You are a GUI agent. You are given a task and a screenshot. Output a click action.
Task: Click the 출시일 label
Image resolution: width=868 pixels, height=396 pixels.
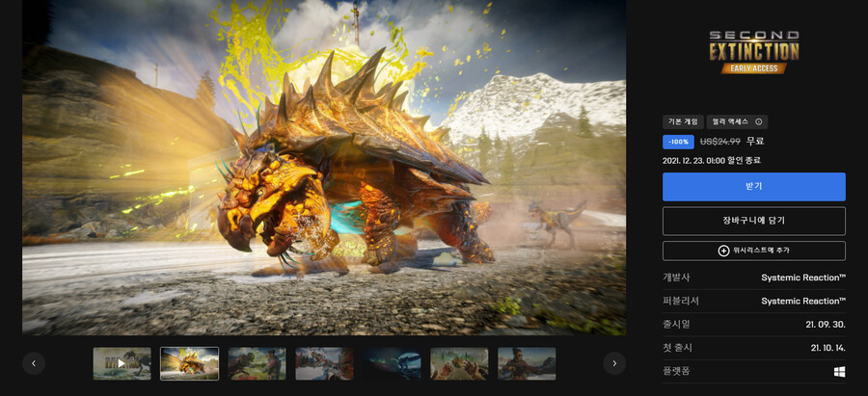[676, 325]
